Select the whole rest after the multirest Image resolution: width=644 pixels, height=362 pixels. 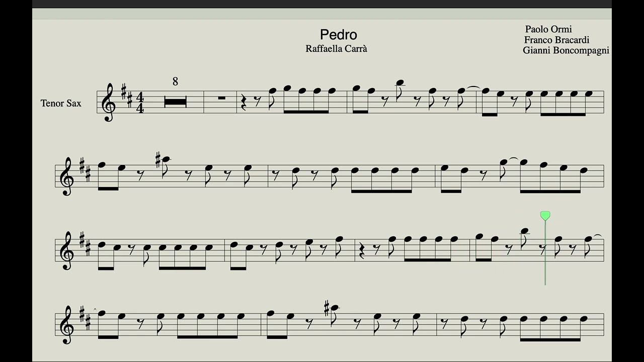click(x=221, y=98)
